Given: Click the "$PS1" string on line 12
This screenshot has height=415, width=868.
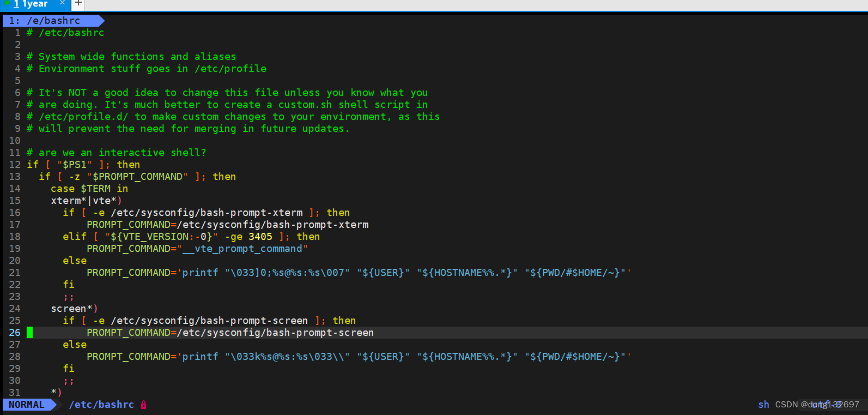Looking at the screenshot, I should pos(75,165).
